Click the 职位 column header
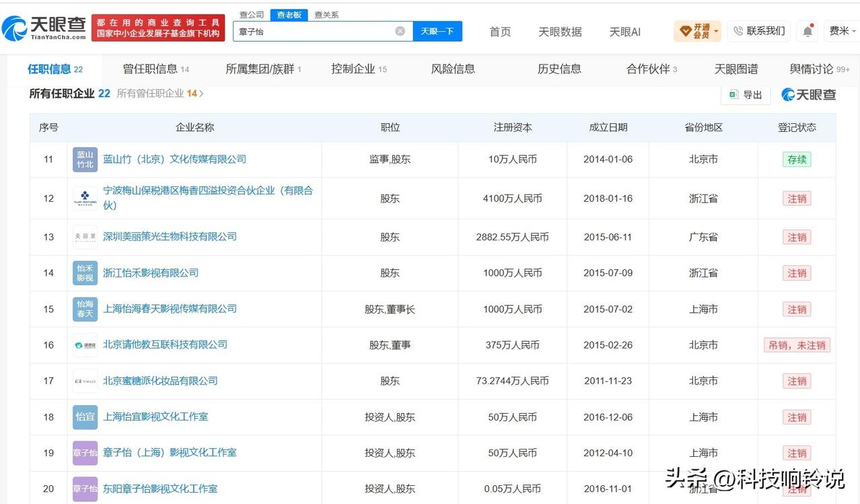This screenshot has height=504, width=860. click(x=390, y=127)
